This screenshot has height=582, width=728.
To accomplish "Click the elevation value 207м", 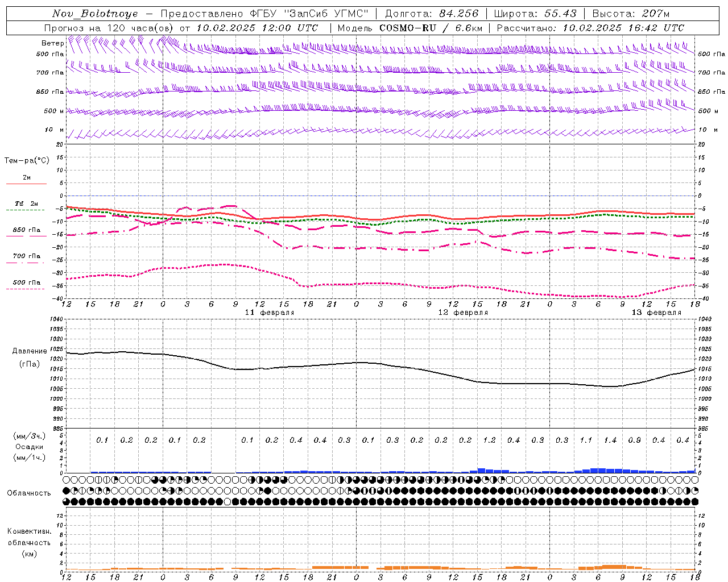I will (655, 14).
